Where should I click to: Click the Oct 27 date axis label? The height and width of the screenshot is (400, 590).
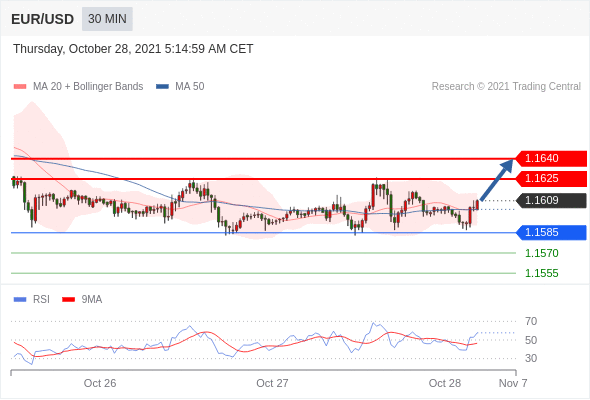click(x=272, y=383)
